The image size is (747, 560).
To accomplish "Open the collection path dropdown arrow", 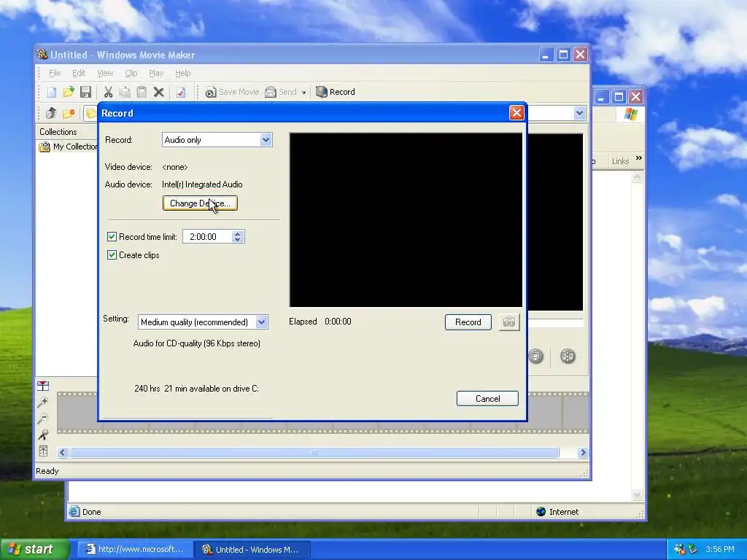I will [x=579, y=113].
